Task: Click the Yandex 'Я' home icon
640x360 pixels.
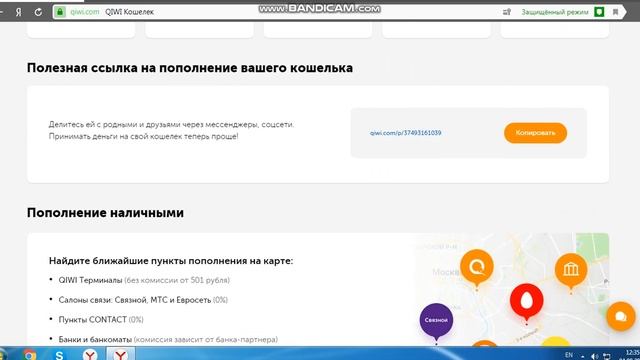Action: pyautogui.click(x=18, y=12)
